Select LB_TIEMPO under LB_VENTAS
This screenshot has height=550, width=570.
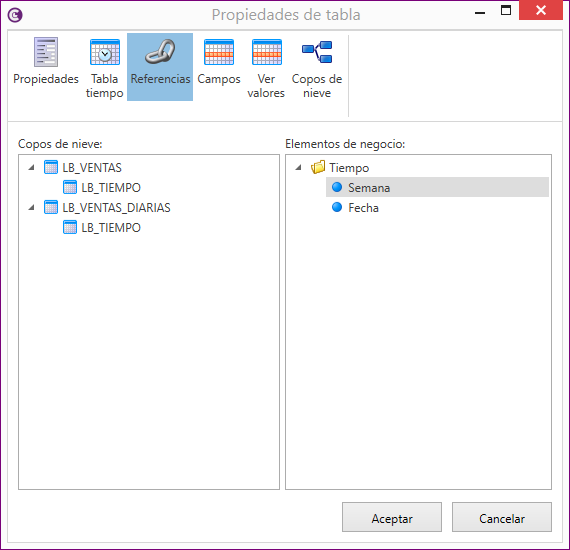pos(102,188)
